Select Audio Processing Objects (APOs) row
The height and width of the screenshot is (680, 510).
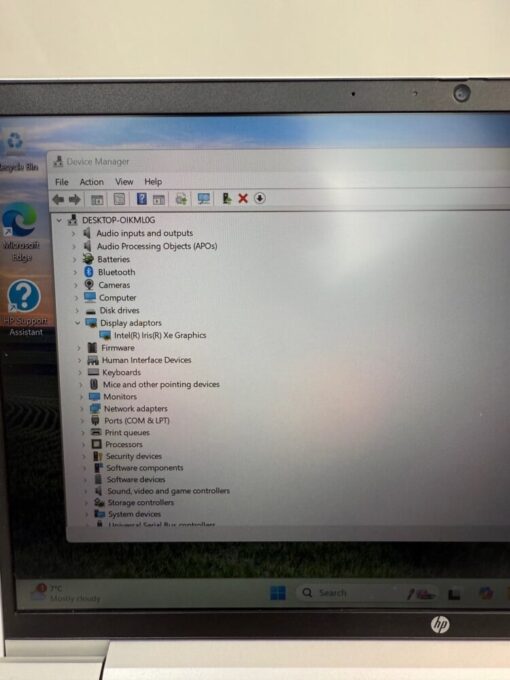coord(157,246)
